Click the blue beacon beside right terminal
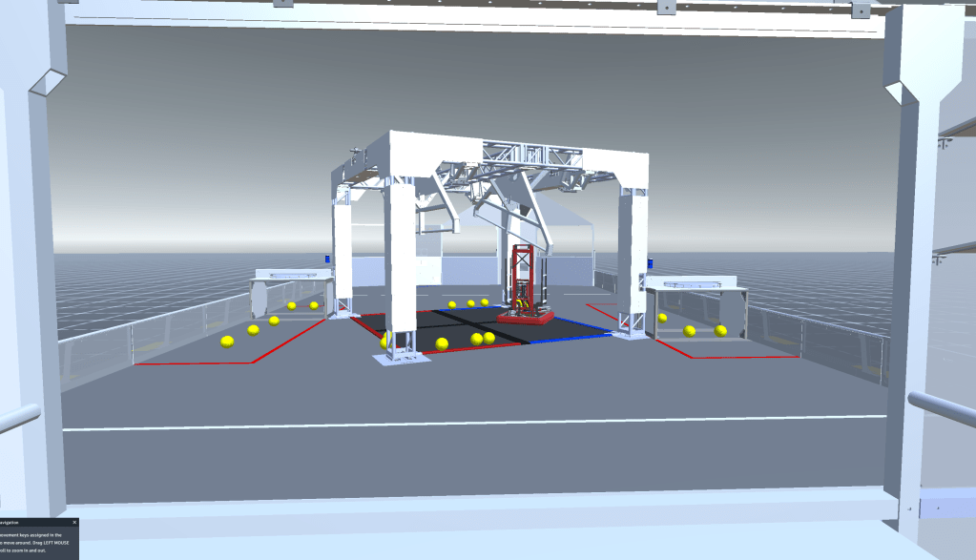Screen dimensions: 976x560 [x=651, y=264]
